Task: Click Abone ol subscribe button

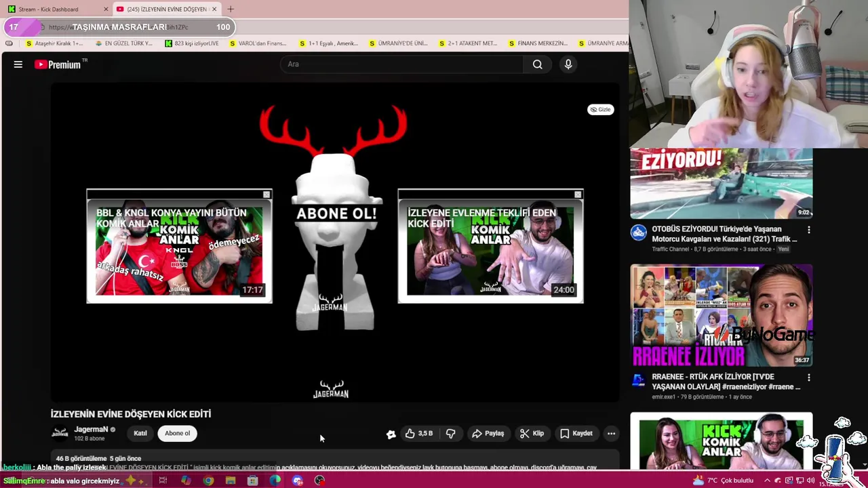Action: (178, 433)
